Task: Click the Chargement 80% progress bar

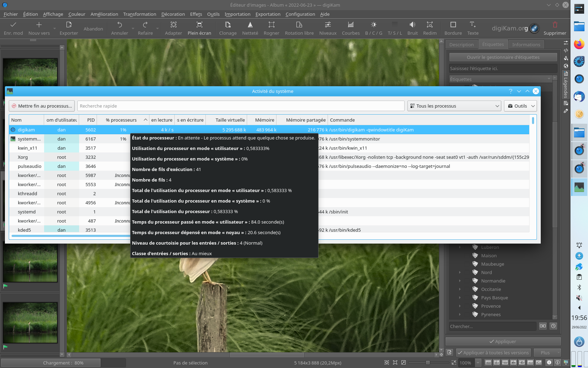Action: [x=63, y=363]
